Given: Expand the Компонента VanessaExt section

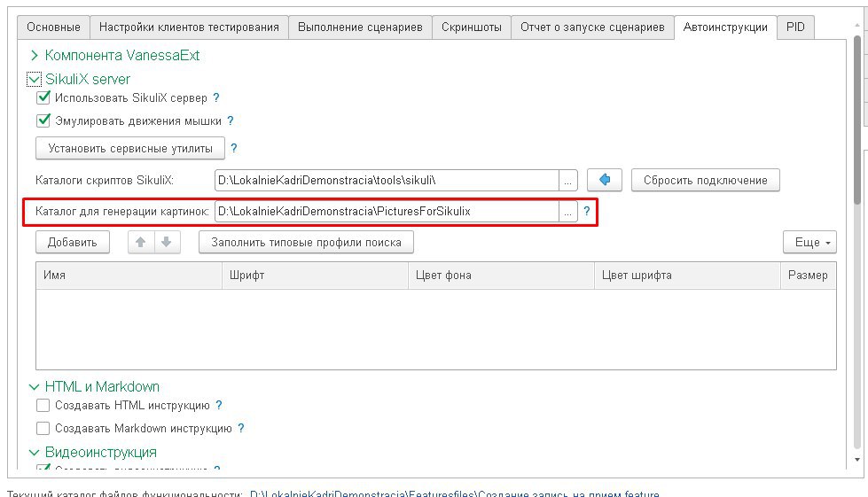Looking at the screenshot, I should coord(35,55).
